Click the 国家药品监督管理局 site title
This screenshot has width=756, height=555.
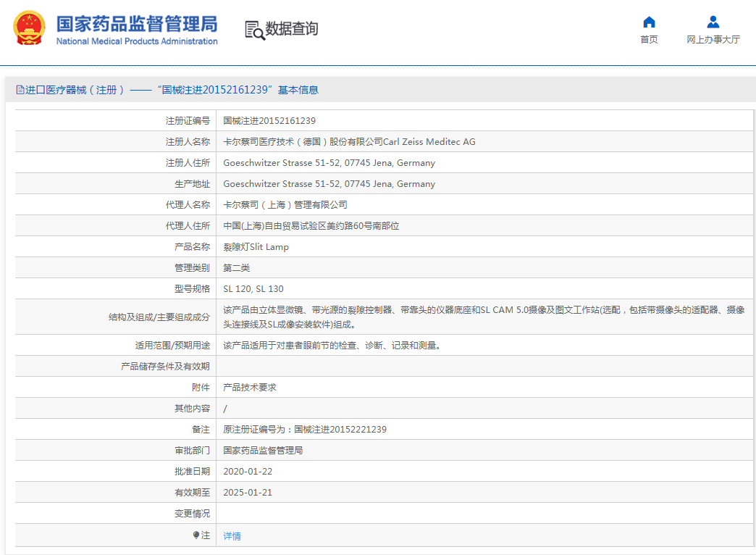(x=137, y=24)
